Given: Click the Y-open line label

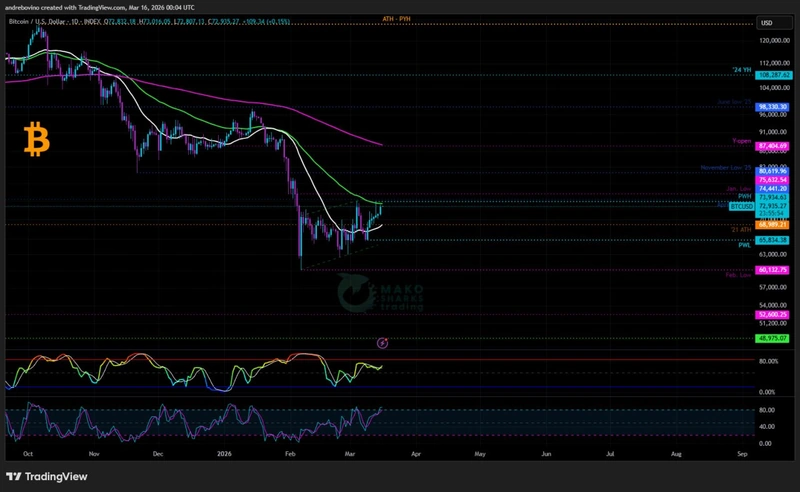Looking at the screenshot, I should coord(741,141).
